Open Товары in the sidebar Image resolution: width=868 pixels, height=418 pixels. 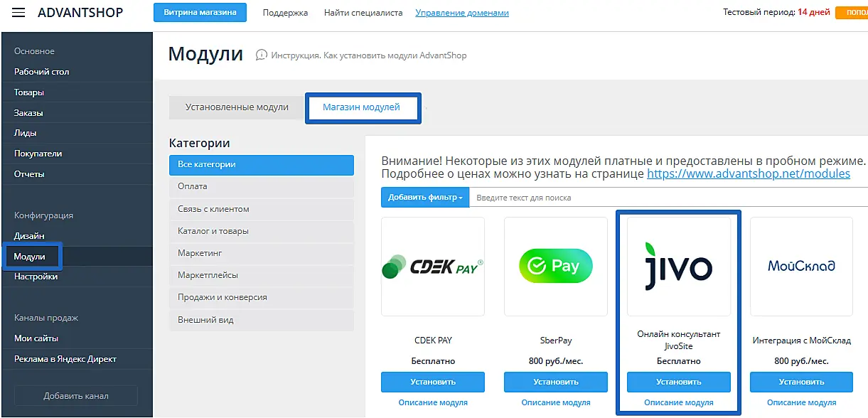[29, 92]
